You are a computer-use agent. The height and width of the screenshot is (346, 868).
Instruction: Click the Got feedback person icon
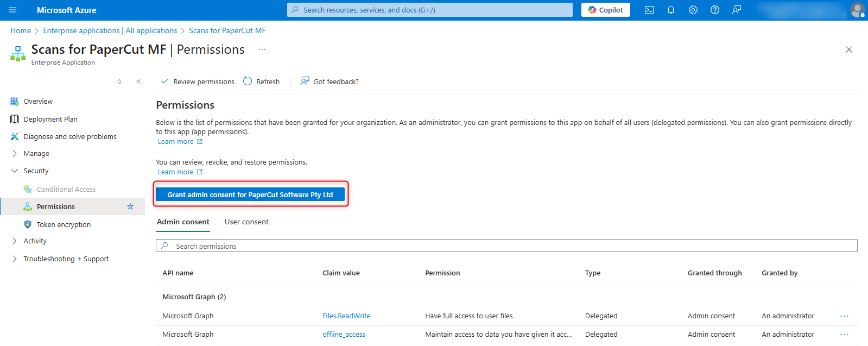305,81
